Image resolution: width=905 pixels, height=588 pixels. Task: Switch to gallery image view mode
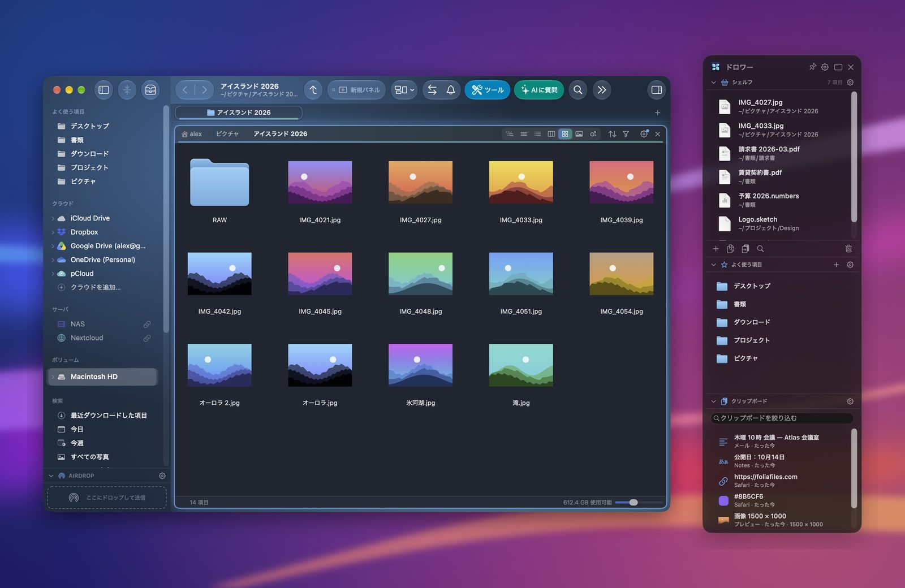(x=579, y=134)
